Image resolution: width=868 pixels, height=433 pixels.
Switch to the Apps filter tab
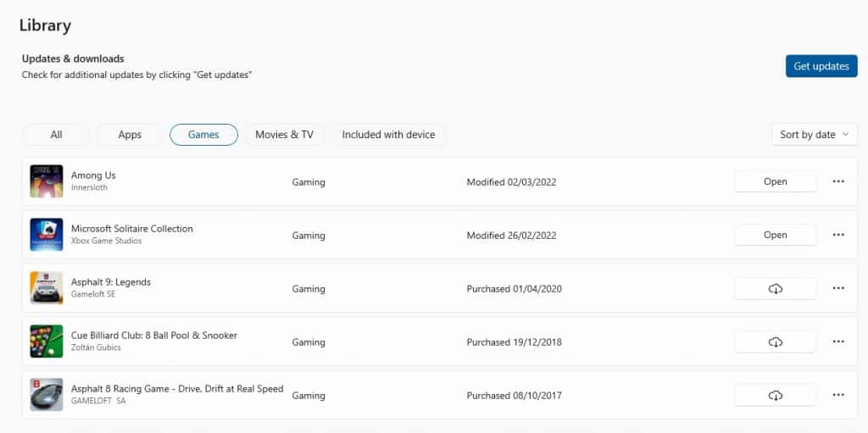tap(130, 135)
